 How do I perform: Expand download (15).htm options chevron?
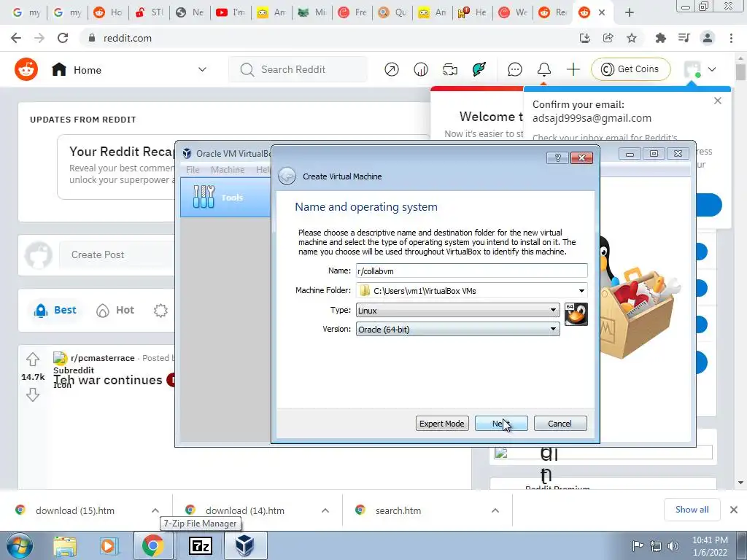[x=155, y=510]
